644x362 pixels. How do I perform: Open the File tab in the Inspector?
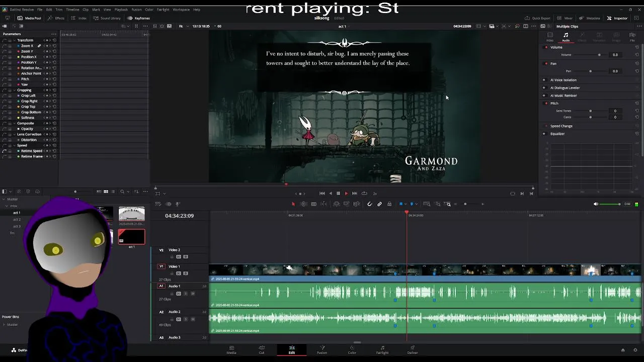point(632,37)
